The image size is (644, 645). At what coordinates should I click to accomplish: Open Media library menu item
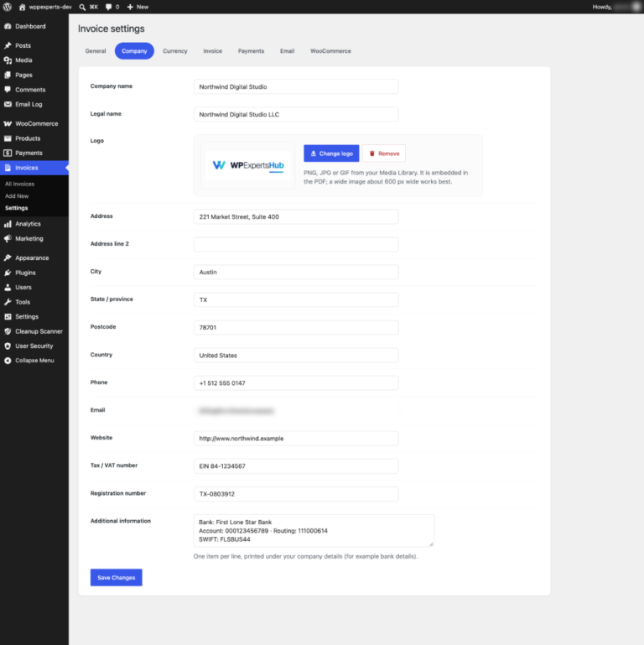click(x=34, y=60)
